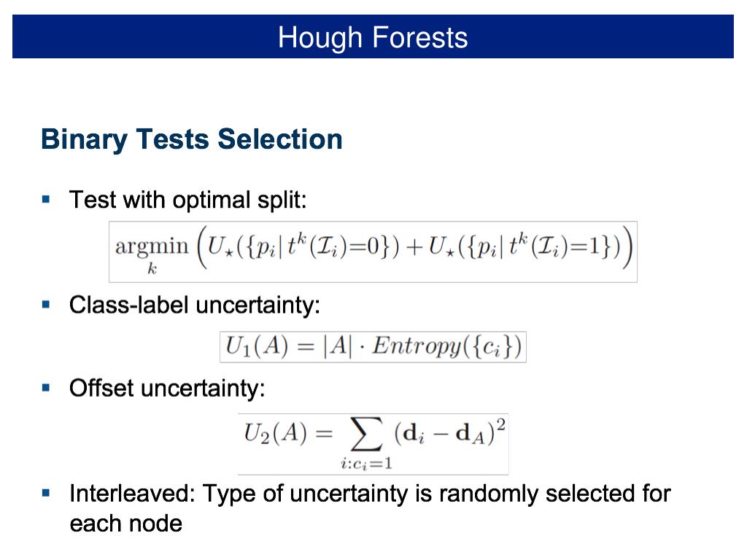
Task: Click the Offset uncertainty text
Action: click(x=167, y=389)
